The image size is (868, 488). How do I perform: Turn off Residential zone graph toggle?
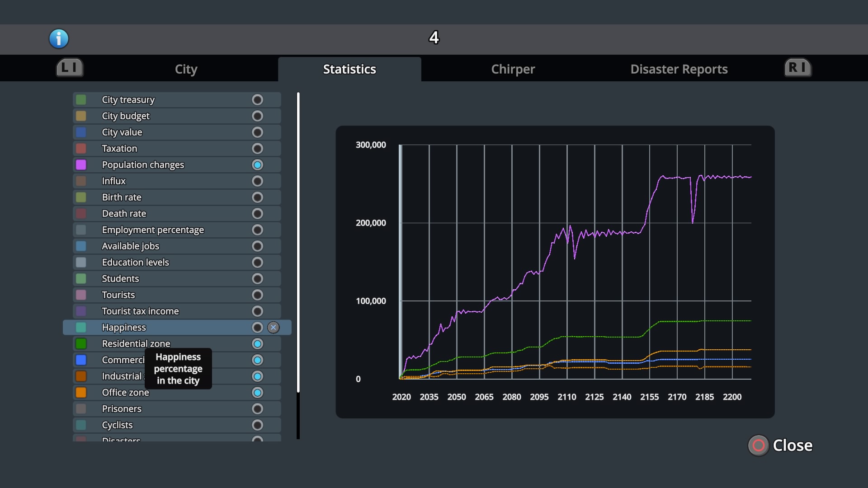pyautogui.click(x=257, y=344)
